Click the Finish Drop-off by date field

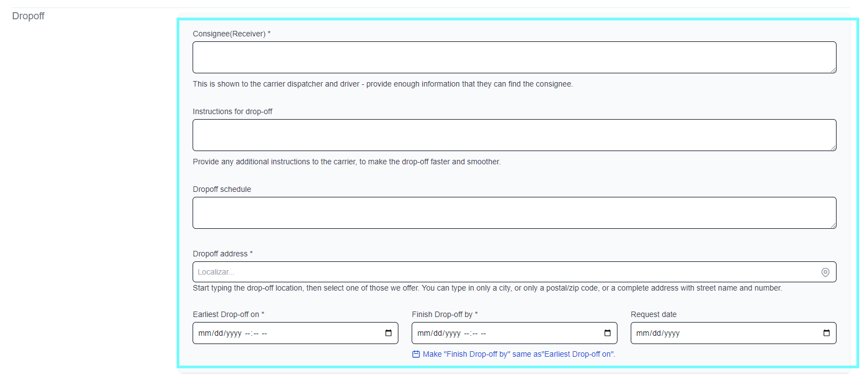tap(514, 333)
